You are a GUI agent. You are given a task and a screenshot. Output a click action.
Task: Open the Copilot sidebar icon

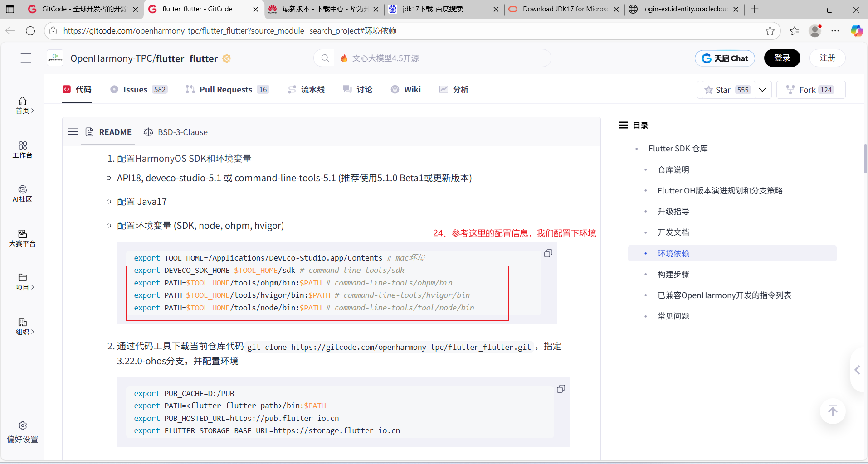coord(857,31)
